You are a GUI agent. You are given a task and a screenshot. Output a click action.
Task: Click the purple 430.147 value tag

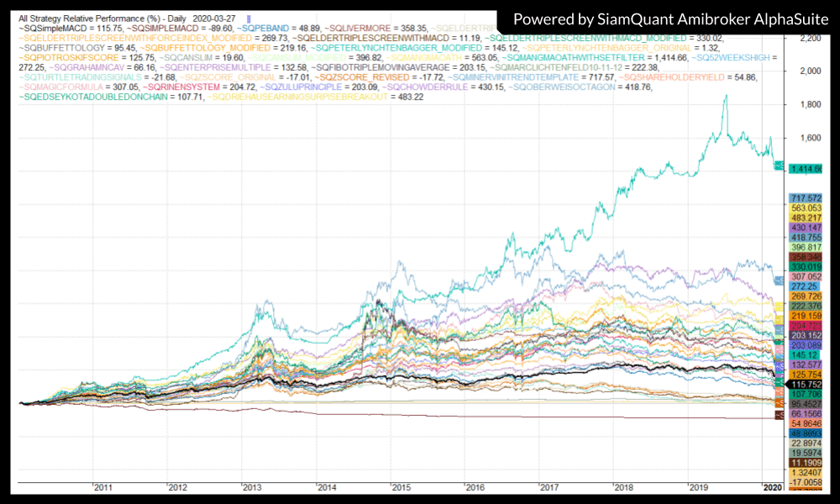tap(806, 228)
